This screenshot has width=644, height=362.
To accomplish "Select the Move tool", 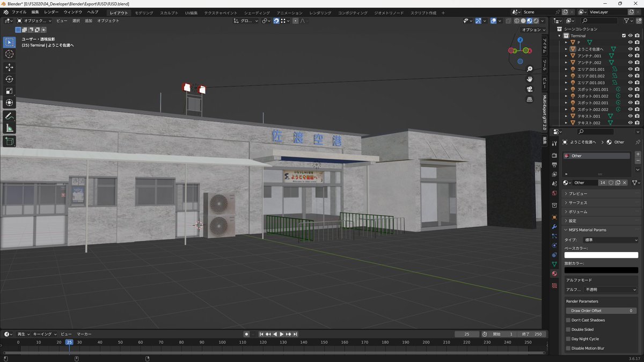I will (9, 68).
